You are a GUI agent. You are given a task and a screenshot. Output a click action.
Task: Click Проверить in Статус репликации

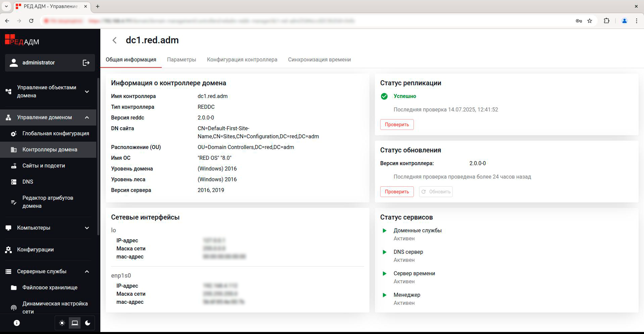pos(397,125)
